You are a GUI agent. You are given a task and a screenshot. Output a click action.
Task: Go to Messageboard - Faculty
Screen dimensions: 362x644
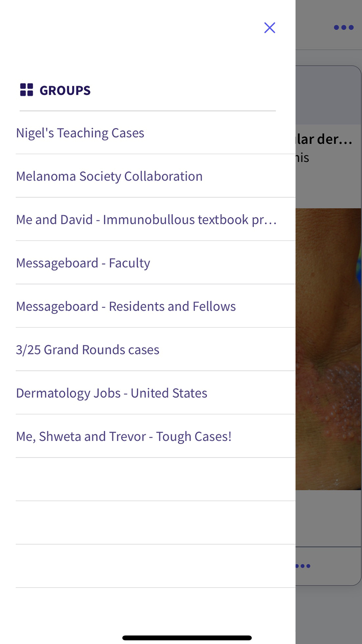click(83, 263)
